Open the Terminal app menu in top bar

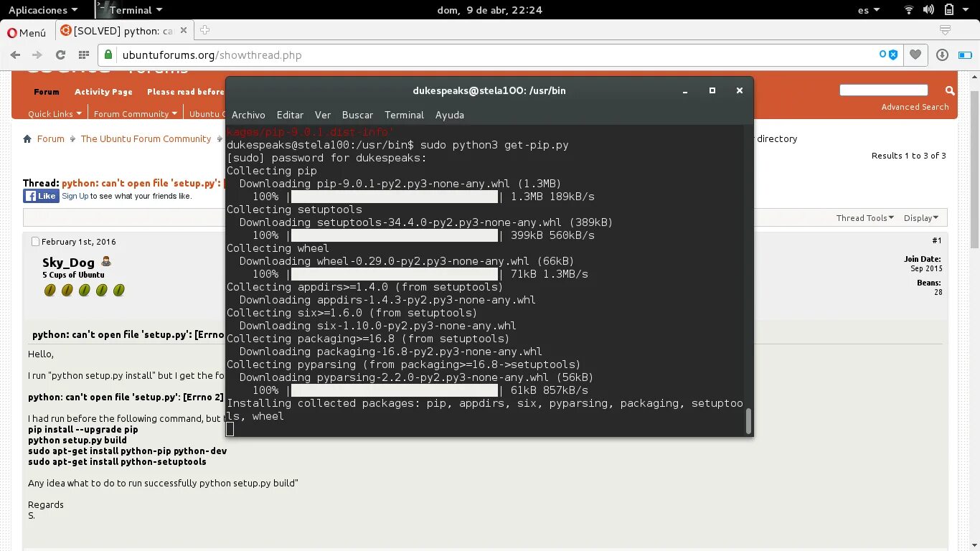tap(130, 10)
